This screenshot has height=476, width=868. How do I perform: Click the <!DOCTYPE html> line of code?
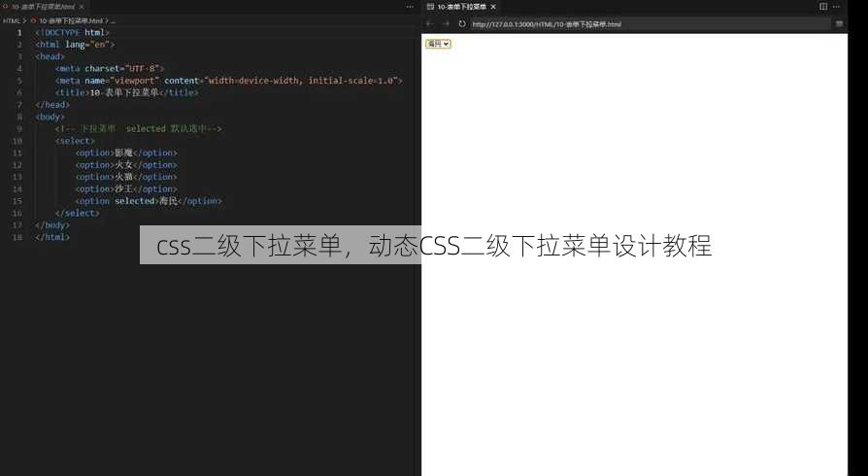point(72,32)
